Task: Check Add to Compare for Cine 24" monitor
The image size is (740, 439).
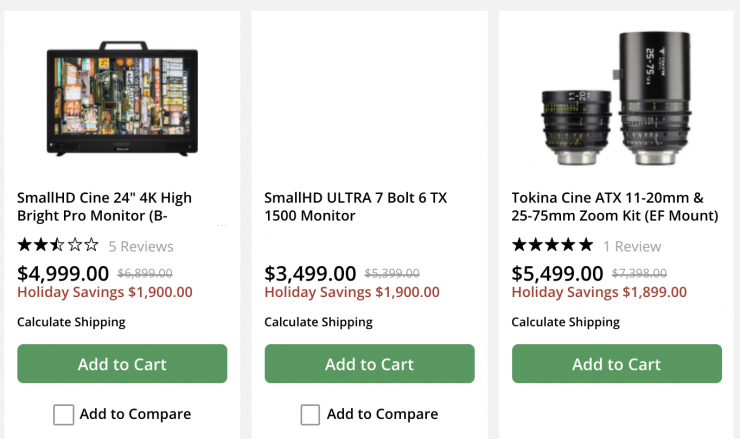Action: [64, 414]
